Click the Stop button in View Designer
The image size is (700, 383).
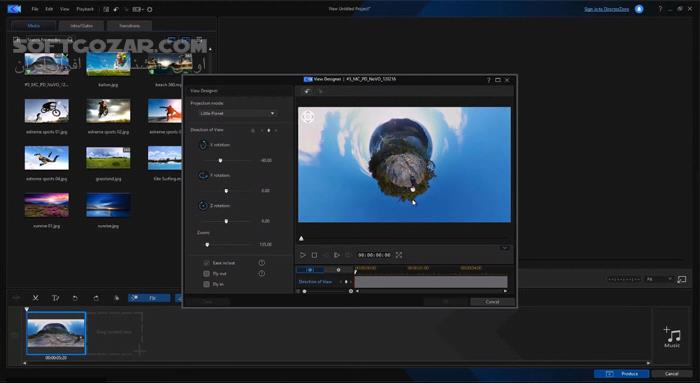[314, 255]
